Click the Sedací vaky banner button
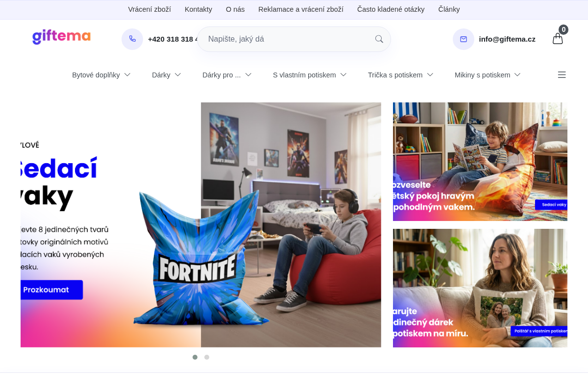 coord(551,205)
